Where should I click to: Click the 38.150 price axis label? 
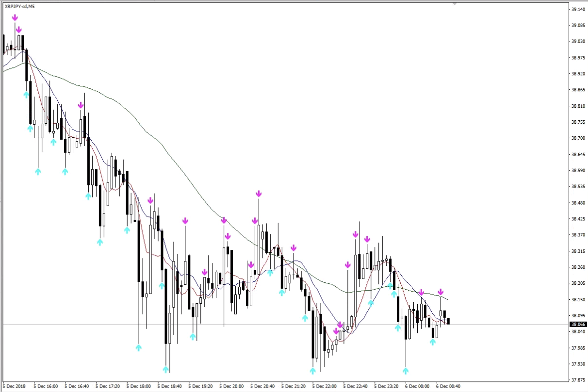579,299
